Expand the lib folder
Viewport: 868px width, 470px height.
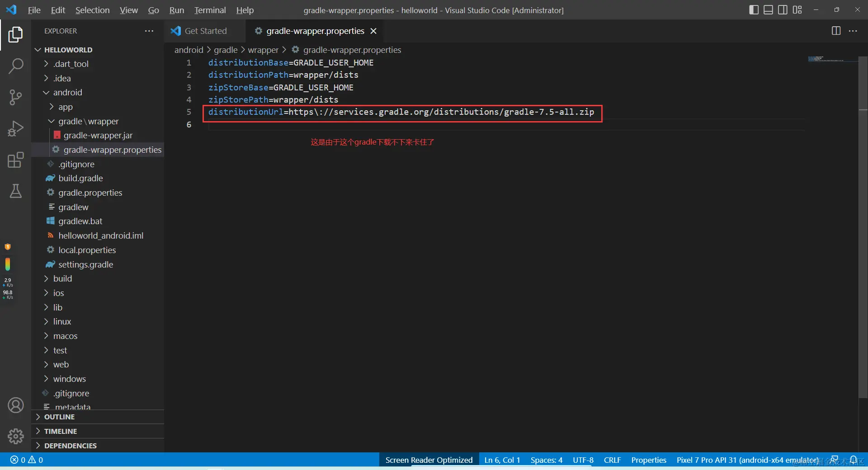pos(57,307)
